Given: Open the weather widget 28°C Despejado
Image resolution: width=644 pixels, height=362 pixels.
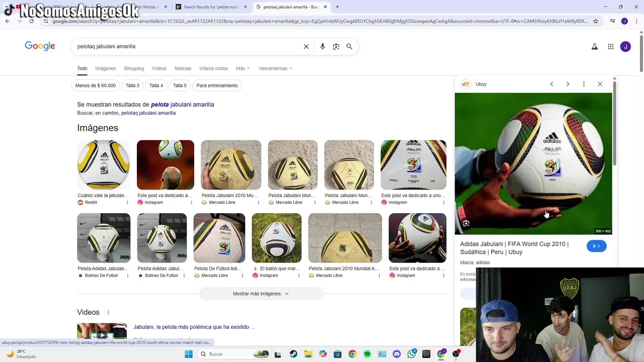Looking at the screenshot, I should click(x=20, y=354).
